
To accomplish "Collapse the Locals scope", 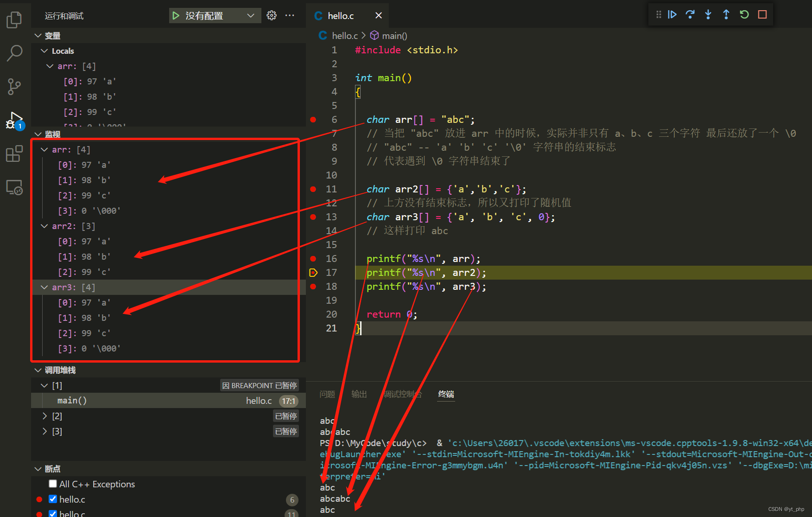I will tap(44, 51).
